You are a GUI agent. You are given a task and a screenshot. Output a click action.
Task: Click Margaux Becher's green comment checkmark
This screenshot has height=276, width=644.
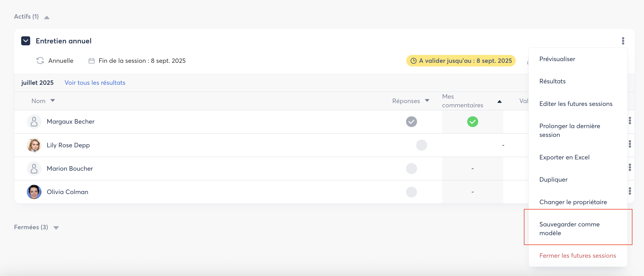[x=473, y=122]
